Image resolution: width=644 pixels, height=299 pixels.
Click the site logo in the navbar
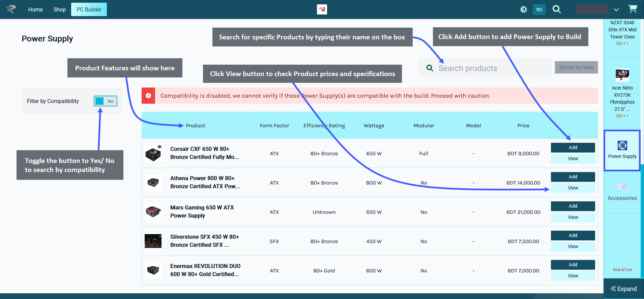pos(11,9)
